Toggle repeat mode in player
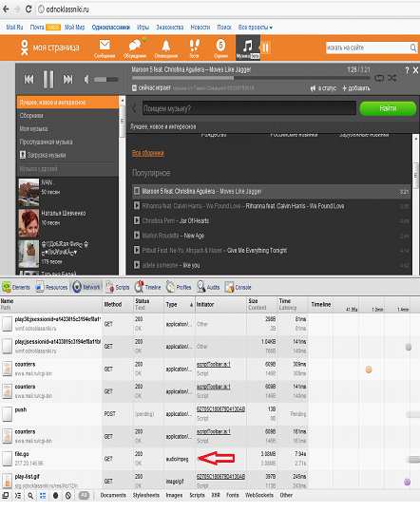 click(379, 78)
